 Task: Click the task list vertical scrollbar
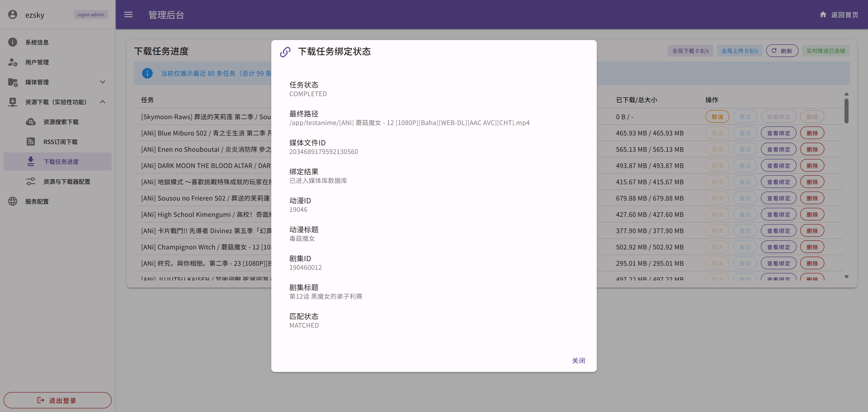846,111
